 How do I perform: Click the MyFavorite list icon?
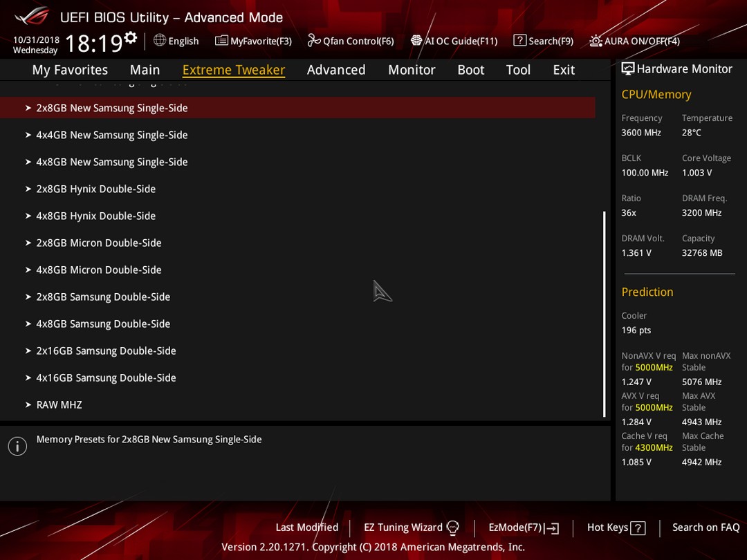click(221, 41)
